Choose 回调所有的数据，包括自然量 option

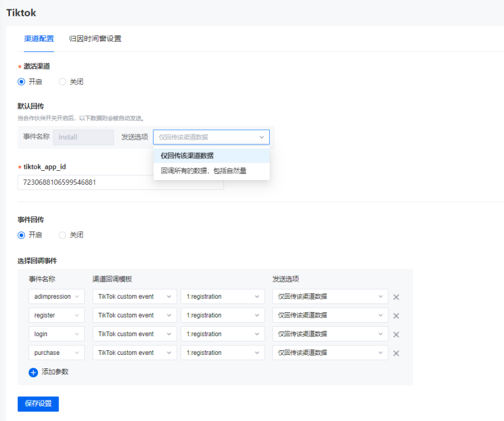(211, 171)
